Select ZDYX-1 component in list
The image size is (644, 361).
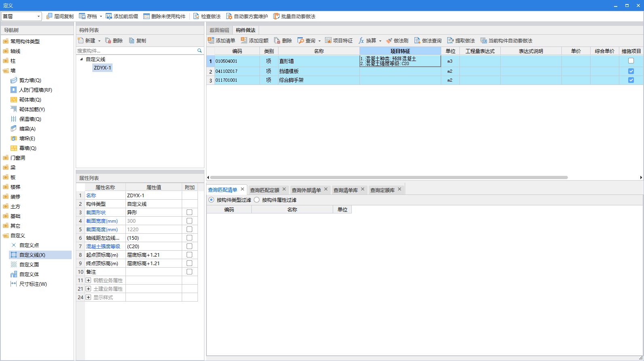[x=102, y=68]
